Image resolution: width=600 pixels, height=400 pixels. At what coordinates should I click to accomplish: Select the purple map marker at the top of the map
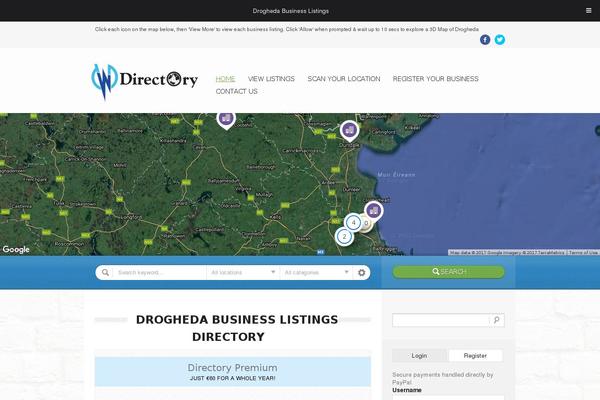226,120
